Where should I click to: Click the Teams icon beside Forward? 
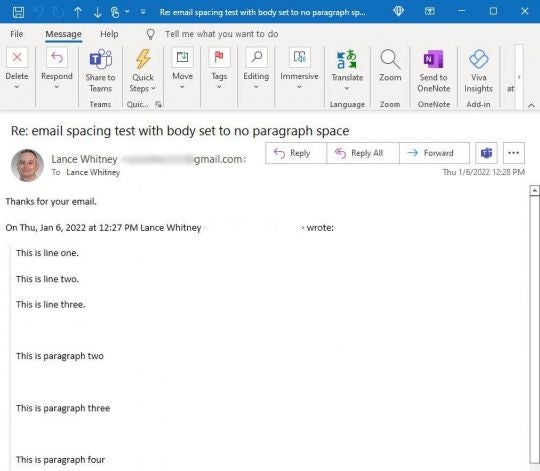(x=486, y=153)
